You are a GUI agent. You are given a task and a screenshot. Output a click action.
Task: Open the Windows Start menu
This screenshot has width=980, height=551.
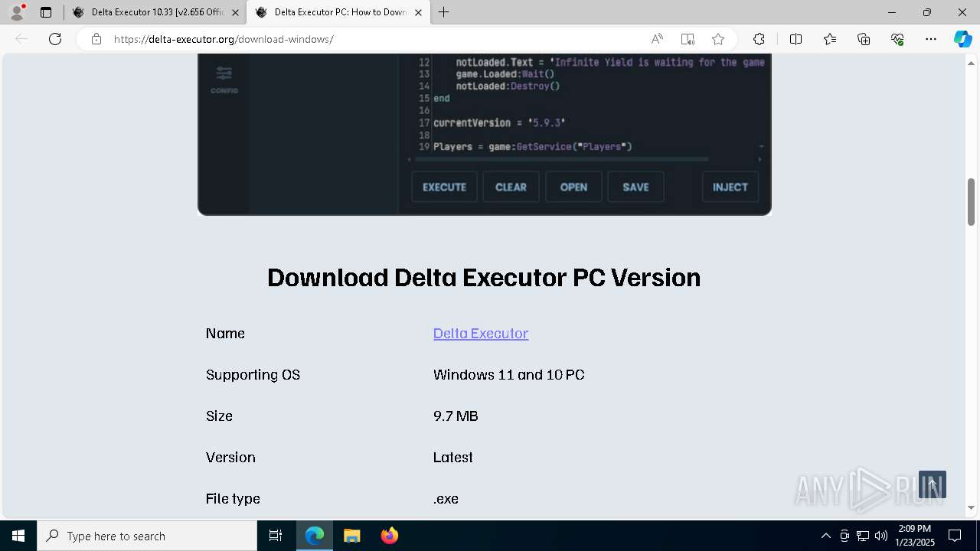pyautogui.click(x=18, y=536)
